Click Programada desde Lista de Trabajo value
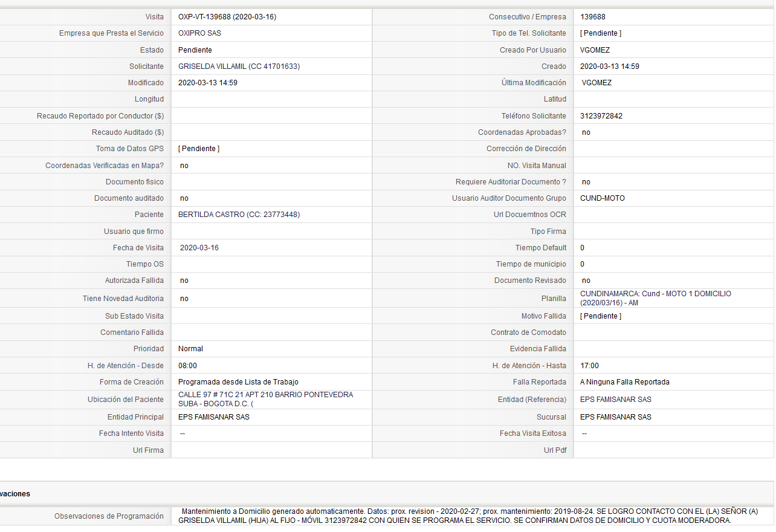Screen dimensions: 776x532 (x=238, y=382)
